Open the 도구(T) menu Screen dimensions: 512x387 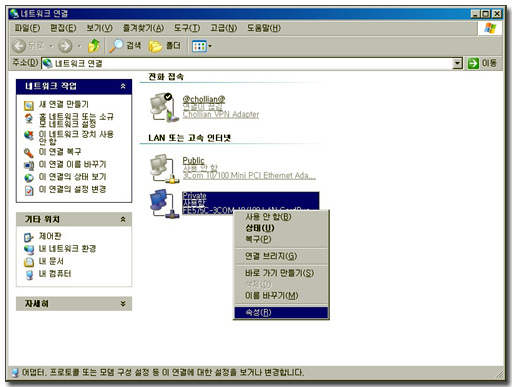coord(187,28)
